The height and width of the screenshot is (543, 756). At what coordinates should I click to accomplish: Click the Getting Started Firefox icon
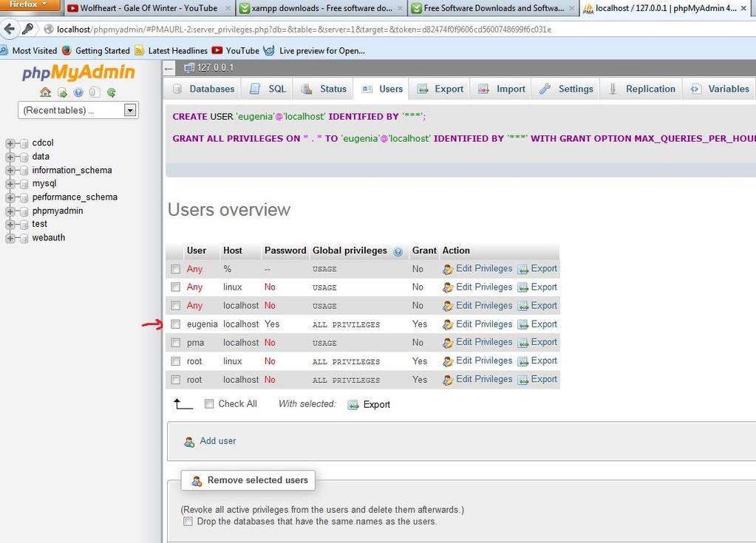67,50
